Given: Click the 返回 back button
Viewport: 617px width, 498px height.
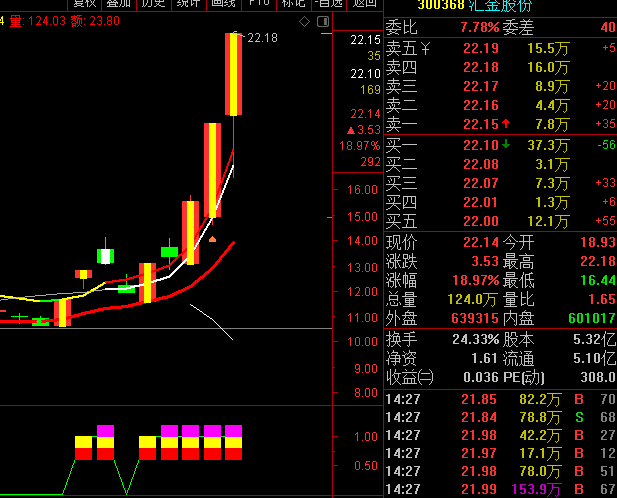Looking at the screenshot, I should click(x=364, y=4).
